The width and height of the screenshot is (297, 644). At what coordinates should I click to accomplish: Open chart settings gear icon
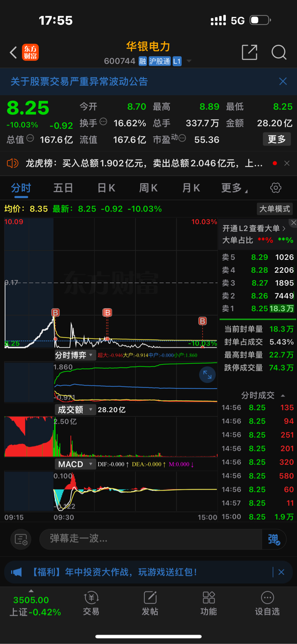276,188
